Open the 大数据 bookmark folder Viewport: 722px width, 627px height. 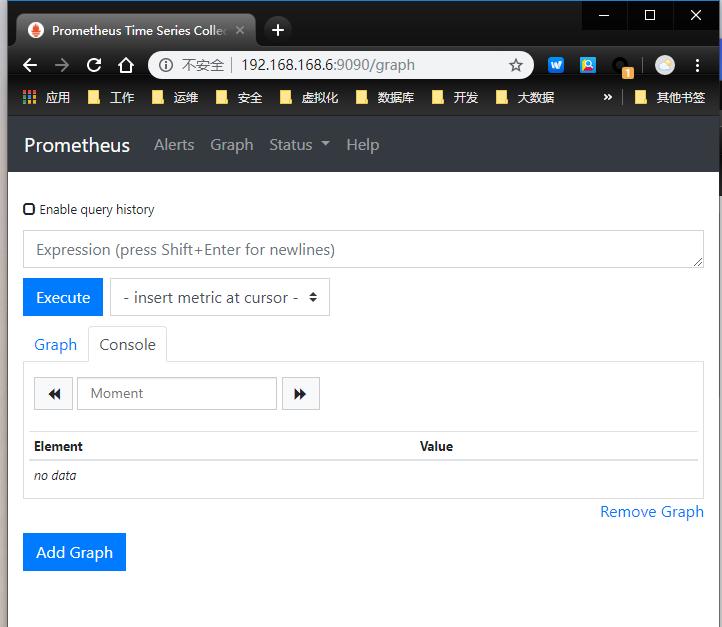pos(525,97)
